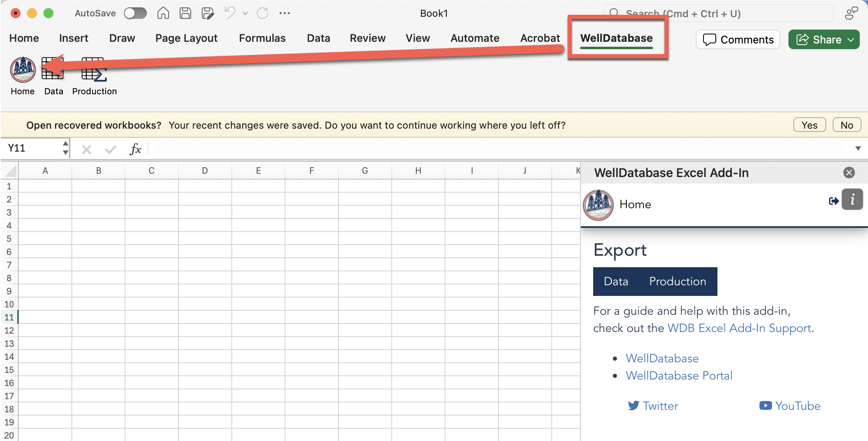Viewport: 868px width, 441px height.
Task: Open the Production export ribbon icon
Action: point(94,70)
